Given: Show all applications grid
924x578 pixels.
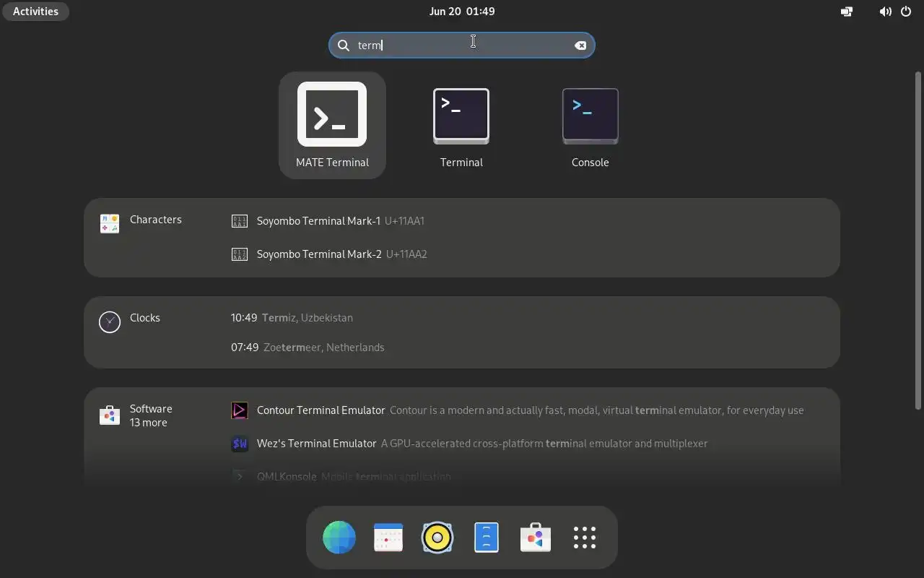Looking at the screenshot, I should pyautogui.click(x=585, y=538).
